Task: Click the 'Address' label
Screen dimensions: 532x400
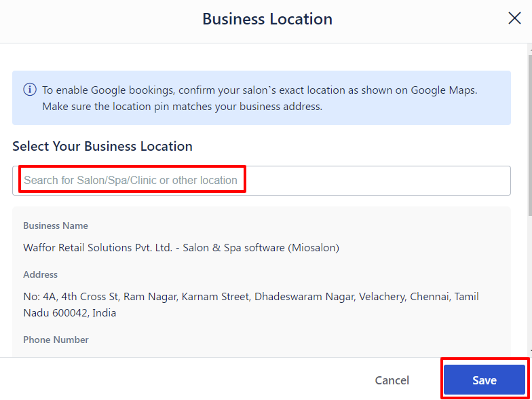Action: (41, 274)
